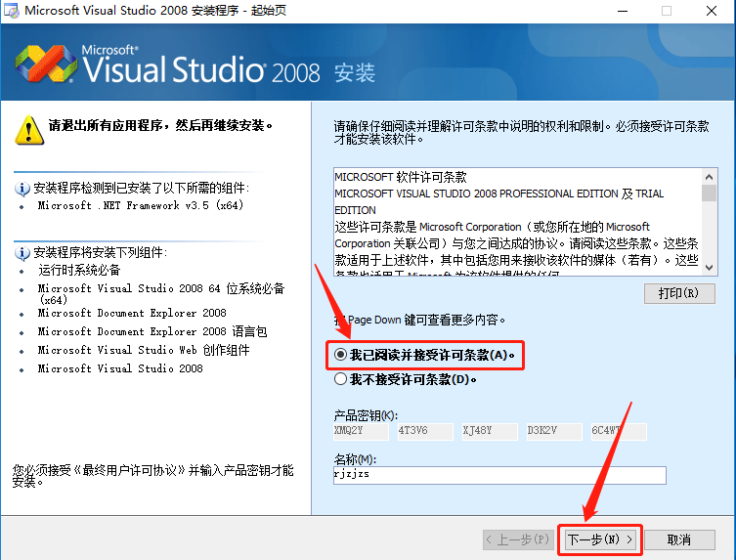Click last list item Microsoft Visual Studio 2008
The height and width of the screenshot is (560, 736).
tap(120, 369)
